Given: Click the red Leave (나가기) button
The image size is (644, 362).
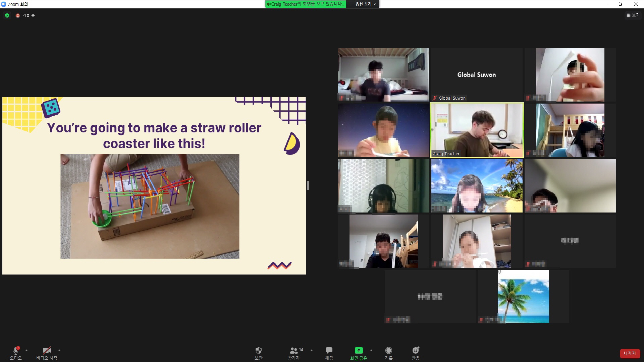Looking at the screenshot, I should (630, 353).
